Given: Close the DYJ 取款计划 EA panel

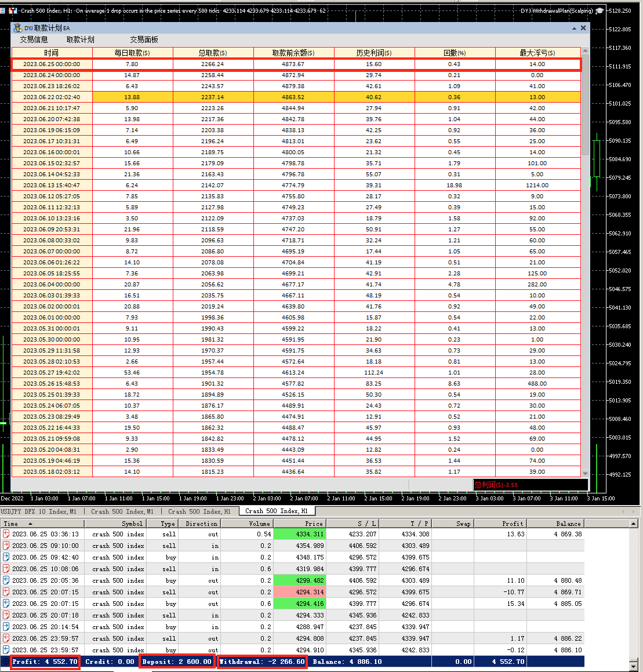Looking at the screenshot, I should [x=583, y=28].
